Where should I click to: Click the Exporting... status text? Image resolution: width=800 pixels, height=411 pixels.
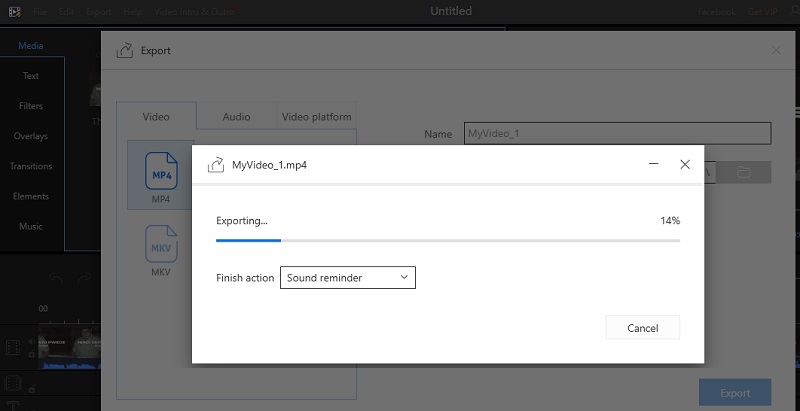tap(241, 221)
